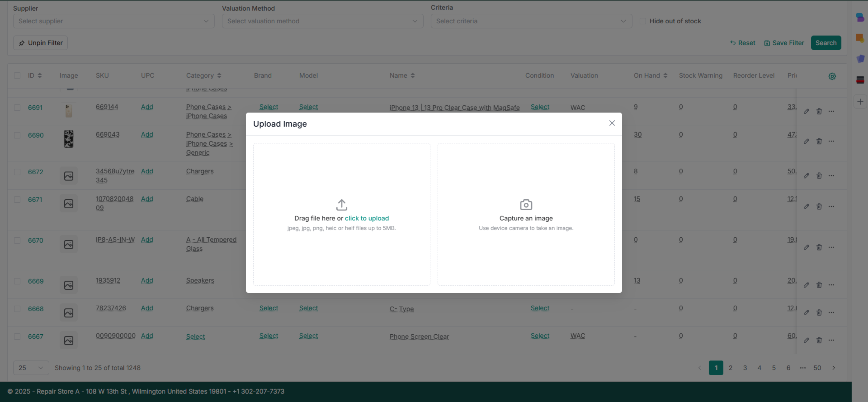
Task: Select Brand for item 6691
Action: (x=269, y=107)
